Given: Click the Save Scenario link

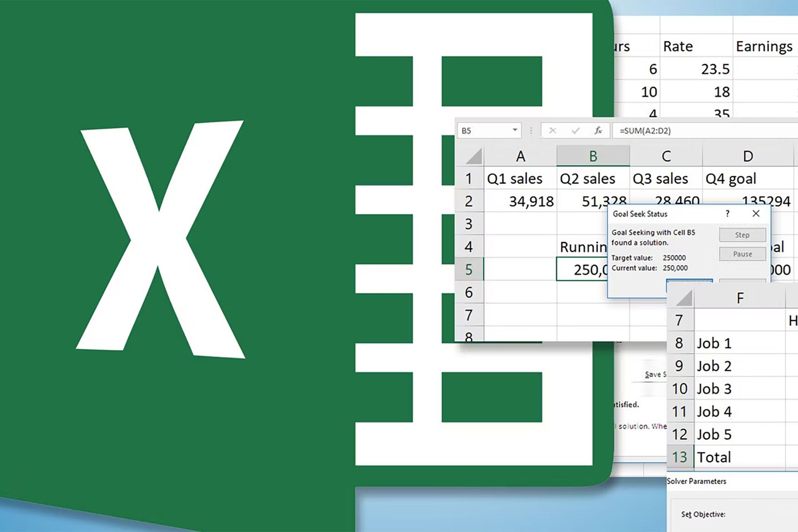Looking at the screenshot, I should [x=655, y=374].
